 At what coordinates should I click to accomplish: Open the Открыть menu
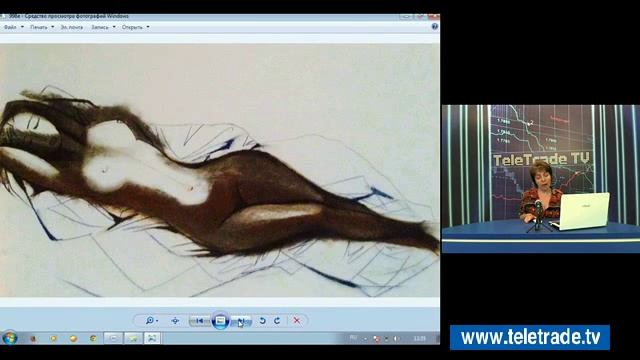pos(132,27)
